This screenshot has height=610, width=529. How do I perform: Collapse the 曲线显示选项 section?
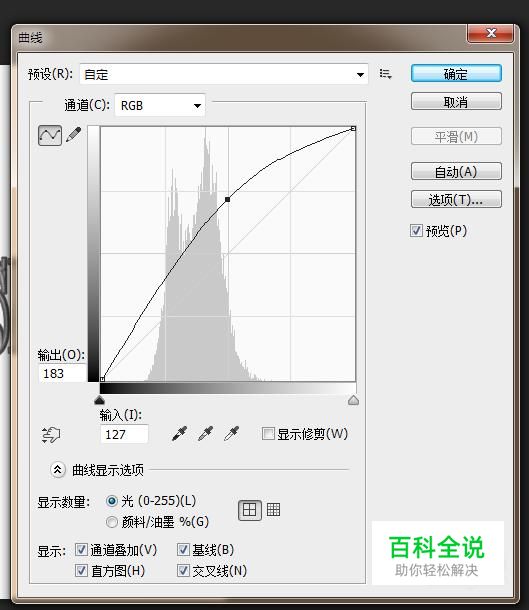pyautogui.click(x=58, y=470)
